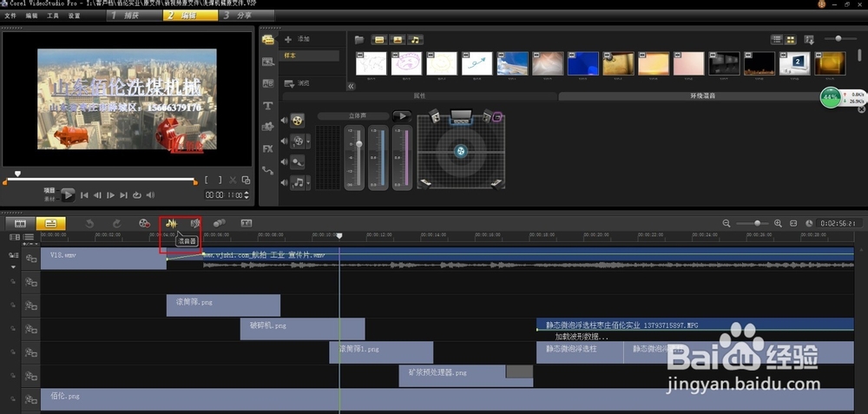Select the Title (T) library icon

(268, 106)
